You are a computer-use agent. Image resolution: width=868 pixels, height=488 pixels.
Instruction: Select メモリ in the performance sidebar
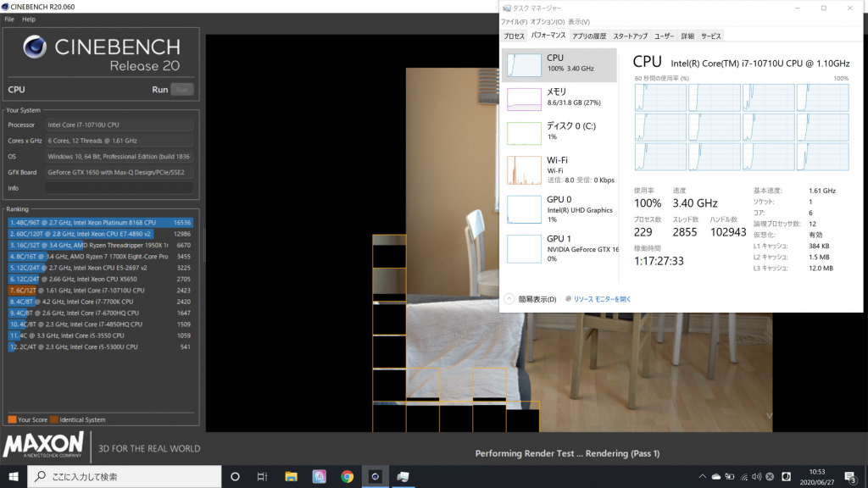(x=559, y=98)
